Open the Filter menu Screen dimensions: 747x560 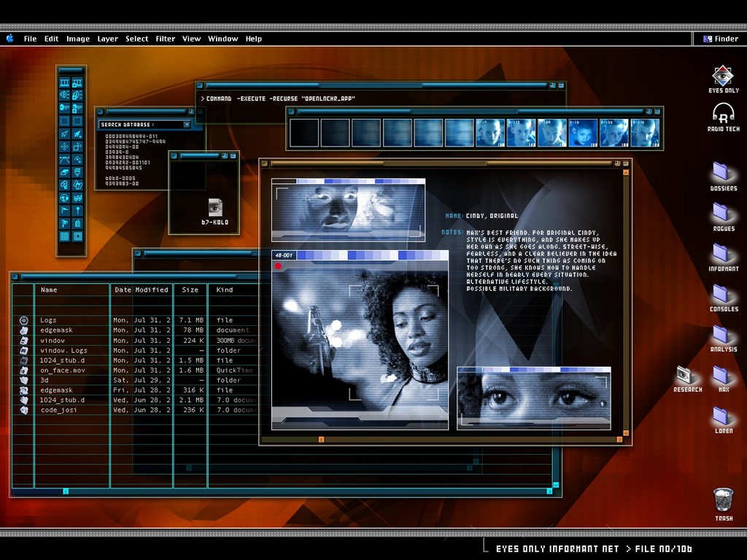(165, 39)
